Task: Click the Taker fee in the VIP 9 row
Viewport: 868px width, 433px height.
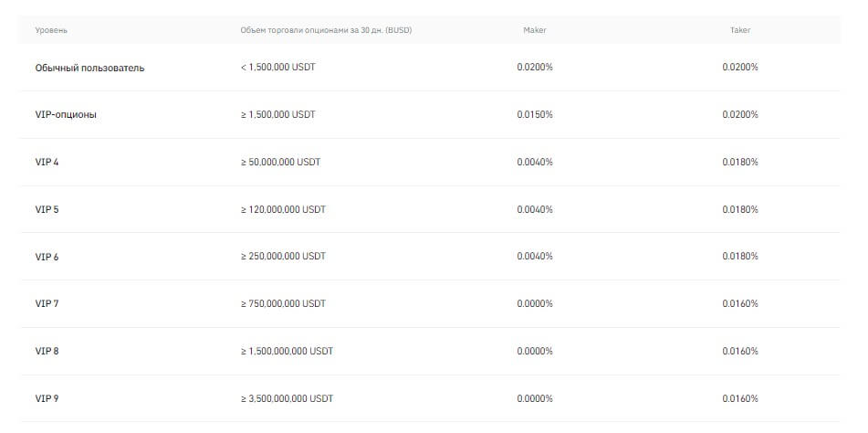Action: click(740, 398)
